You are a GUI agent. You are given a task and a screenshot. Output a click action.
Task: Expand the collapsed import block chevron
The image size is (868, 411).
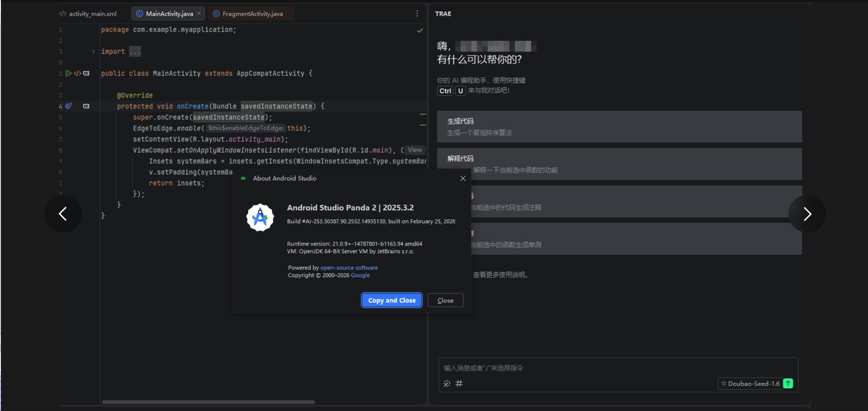94,52
